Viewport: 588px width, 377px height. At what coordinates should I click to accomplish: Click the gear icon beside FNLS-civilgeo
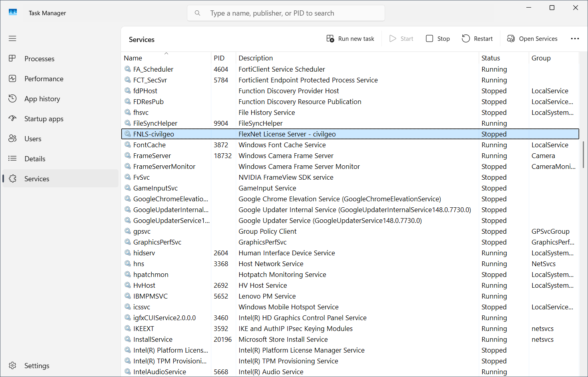128,134
